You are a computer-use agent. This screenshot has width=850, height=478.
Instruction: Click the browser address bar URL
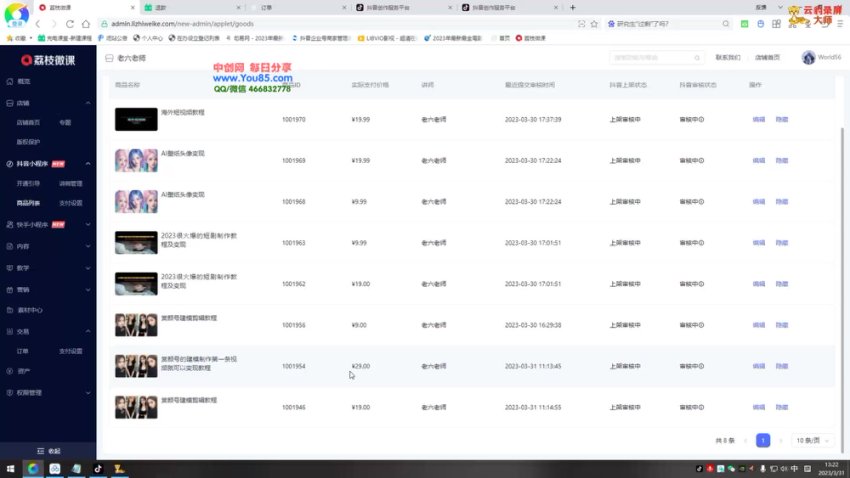[182, 24]
